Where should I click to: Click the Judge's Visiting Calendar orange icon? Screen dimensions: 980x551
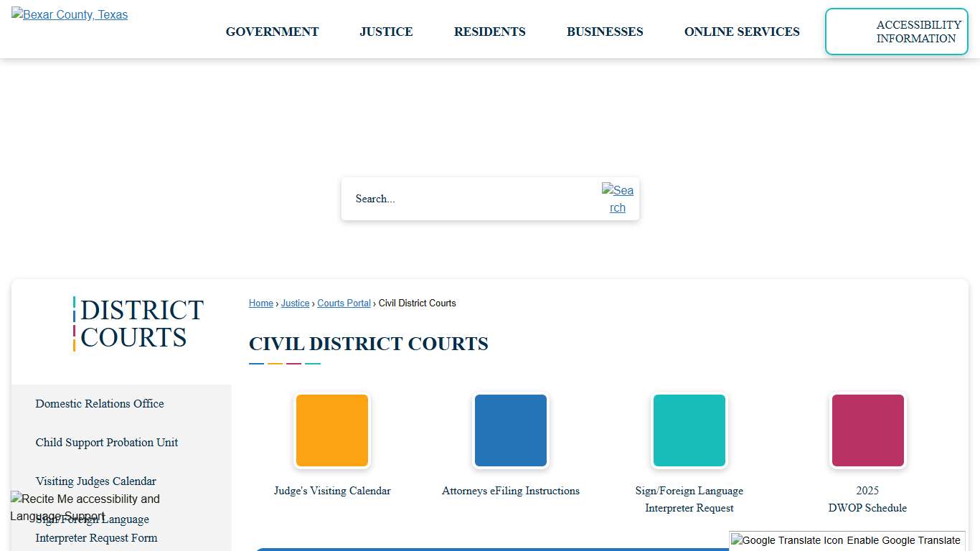(x=331, y=430)
